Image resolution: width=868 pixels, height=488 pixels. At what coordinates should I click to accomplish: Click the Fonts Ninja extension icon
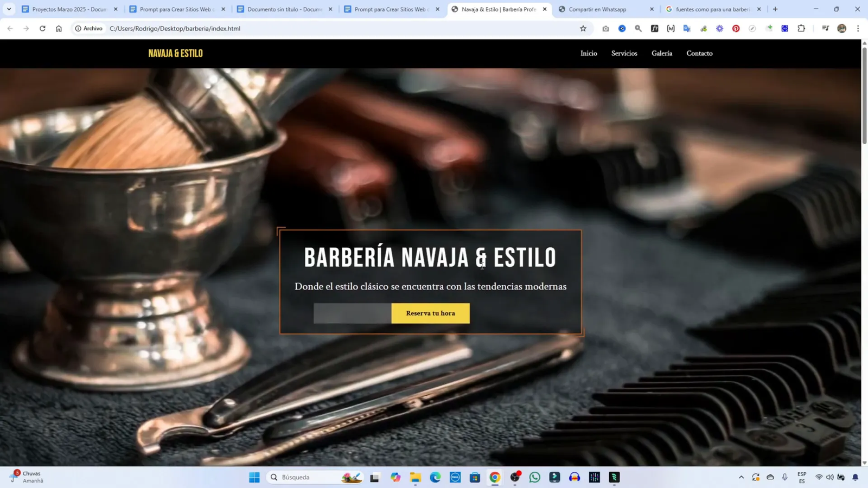pyautogui.click(x=655, y=28)
